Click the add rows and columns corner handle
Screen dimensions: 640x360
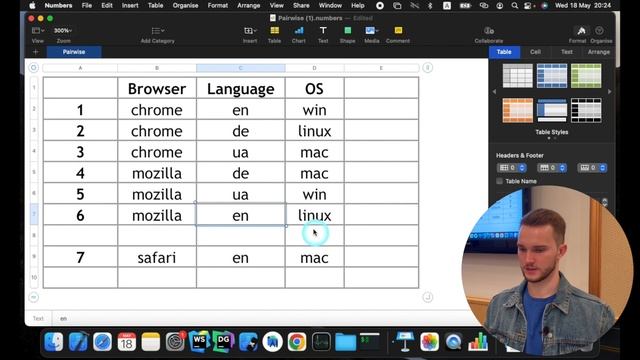[x=427, y=297]
